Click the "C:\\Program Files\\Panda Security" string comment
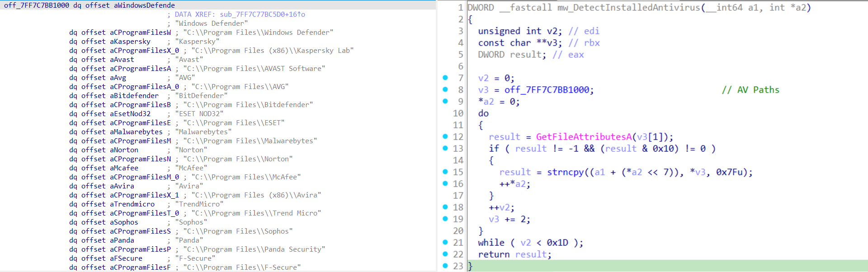868x272 pixels. point(254,249)
